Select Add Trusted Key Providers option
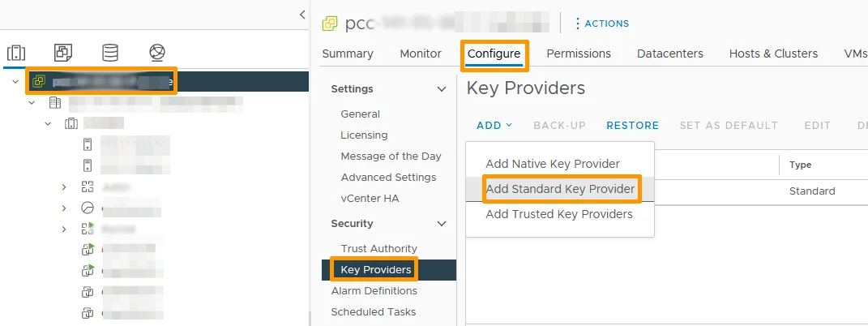The width and height of the screenshot is (868, 326). tap(558, 214)
